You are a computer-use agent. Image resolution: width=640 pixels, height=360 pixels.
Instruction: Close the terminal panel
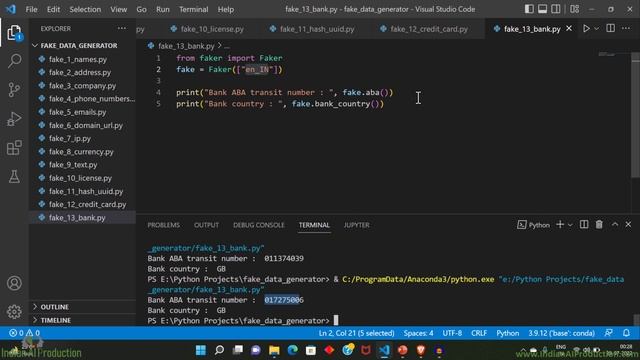pyautogui.click(x=628, y=224)
